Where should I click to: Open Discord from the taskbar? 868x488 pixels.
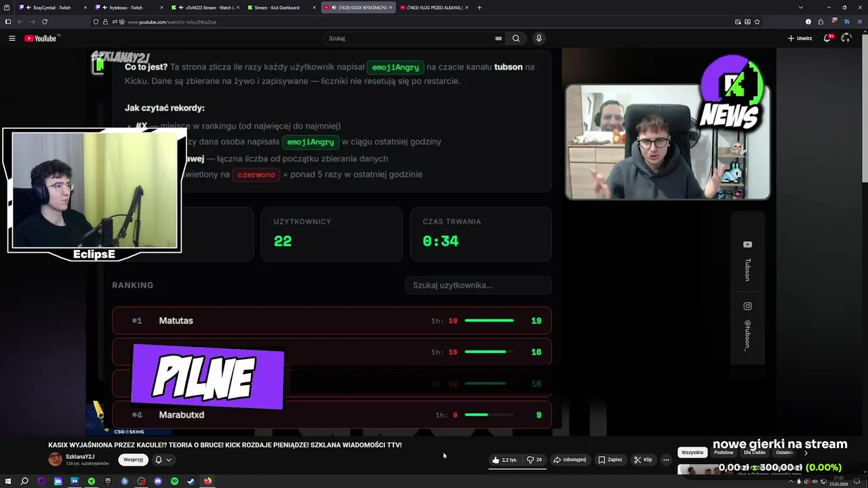click(158, 481)
